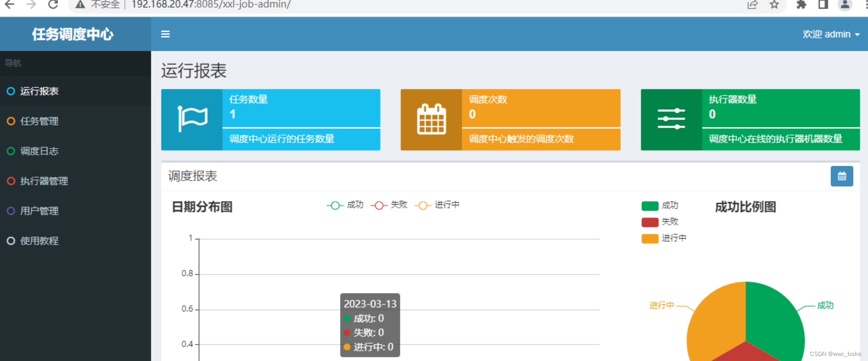Click the green circle icon beside 调度日志

tap(11, 151)
